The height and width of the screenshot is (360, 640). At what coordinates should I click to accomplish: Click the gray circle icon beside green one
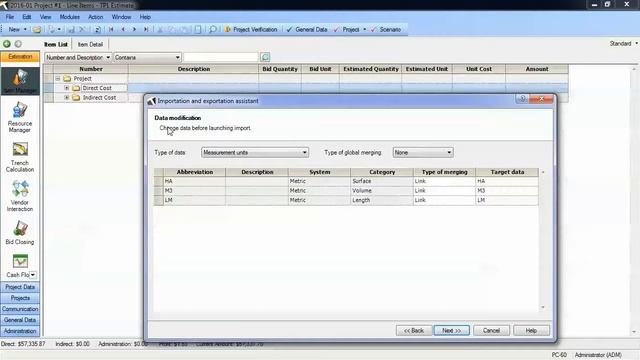pos(18,44)
